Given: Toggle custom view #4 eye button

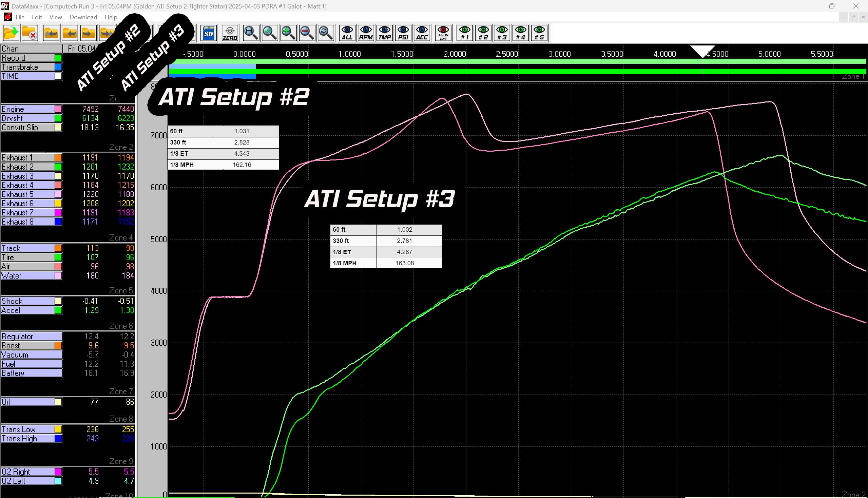Looking at the screenshot, I should click(x=521, y=33).
